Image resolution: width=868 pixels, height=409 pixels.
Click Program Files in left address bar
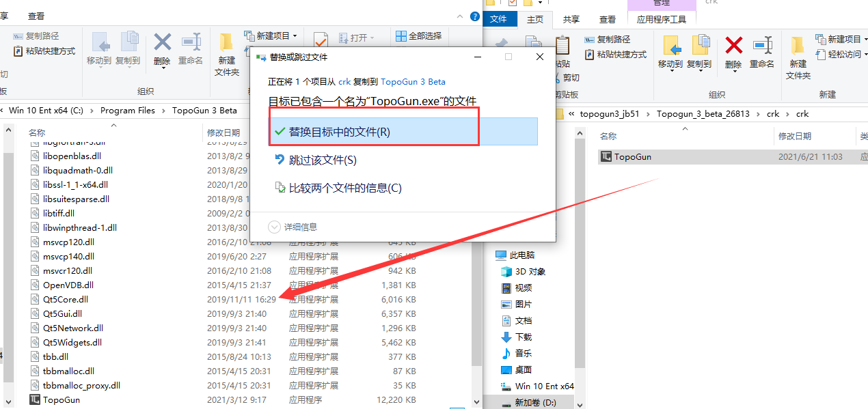127,110
